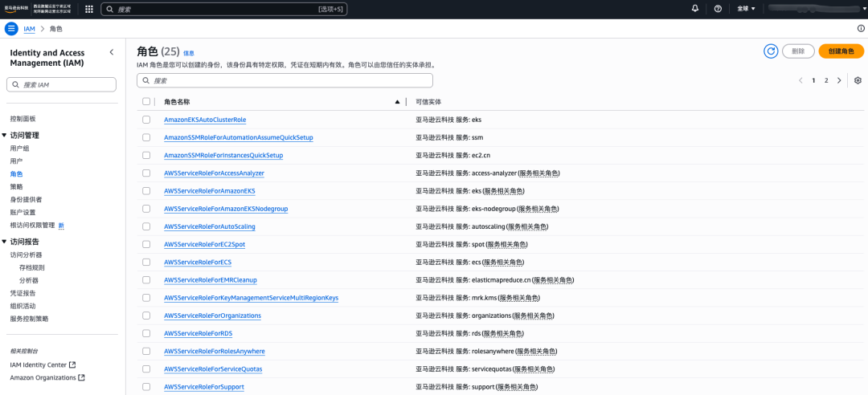
Task: Click the blue hamburger navigation menu icon
Action: 11,29
